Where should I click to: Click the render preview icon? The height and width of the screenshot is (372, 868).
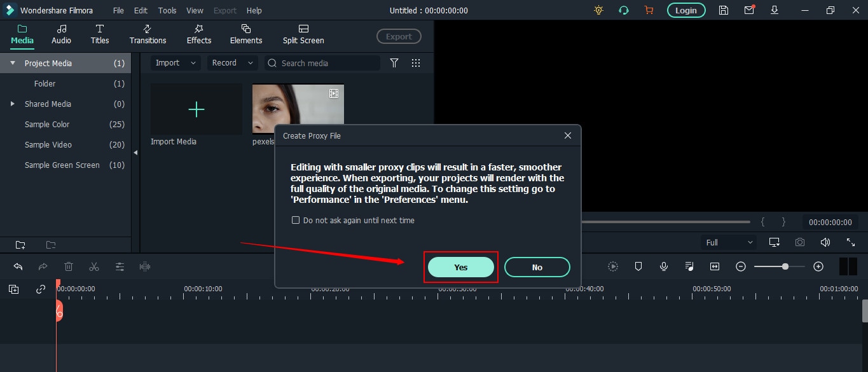612,267
